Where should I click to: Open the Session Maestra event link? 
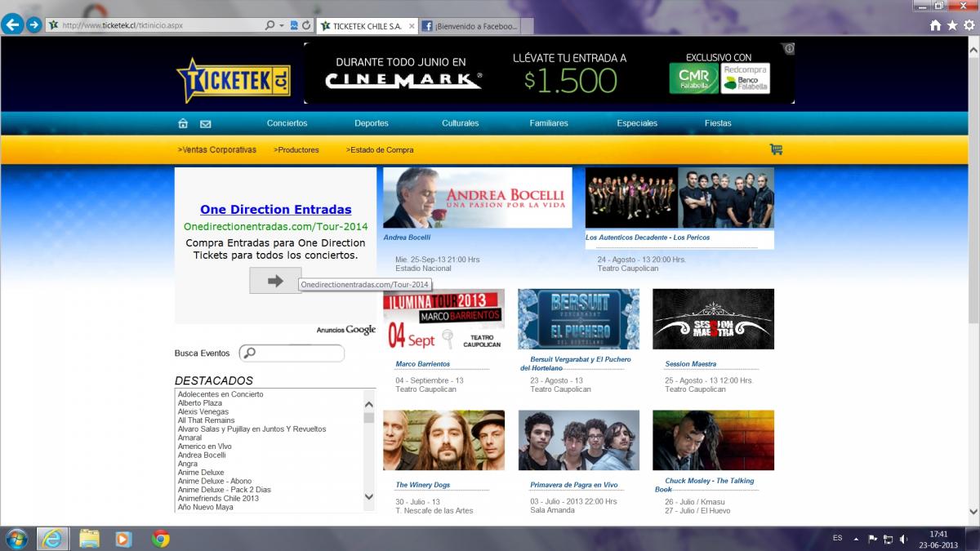coord(691,364)
